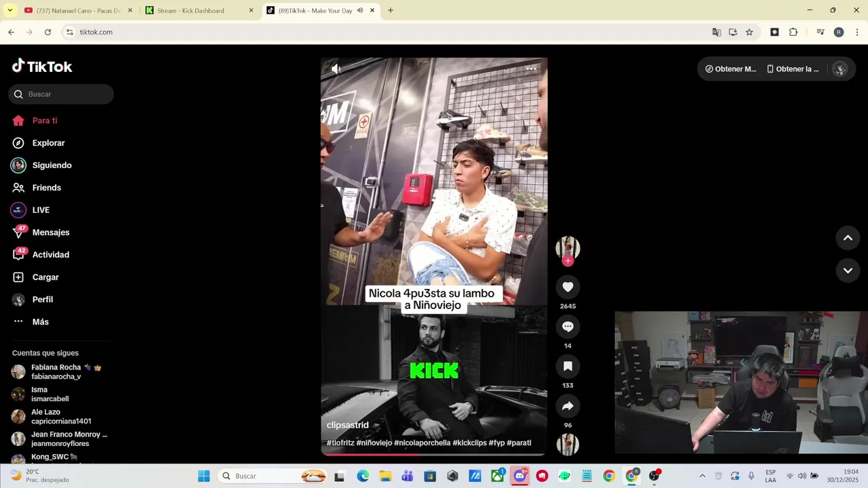This screenshot has height=488, width=868.
Task: Open Ale Lazo's followed account
Action: (61, 416)
